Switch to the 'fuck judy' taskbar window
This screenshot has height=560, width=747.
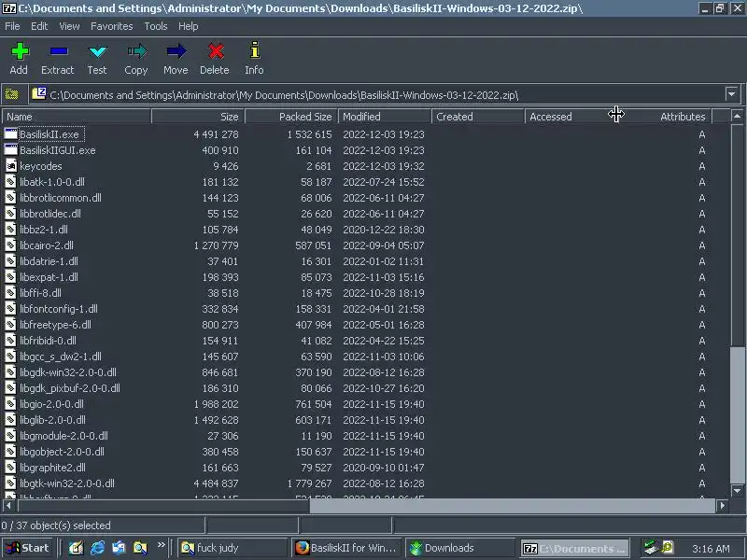[x=233, y=548]
